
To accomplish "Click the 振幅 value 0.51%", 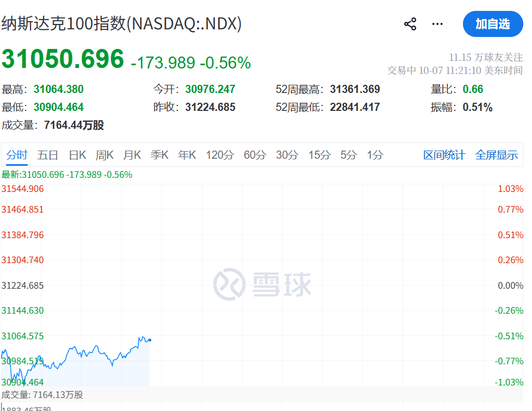I will point(478,107).
